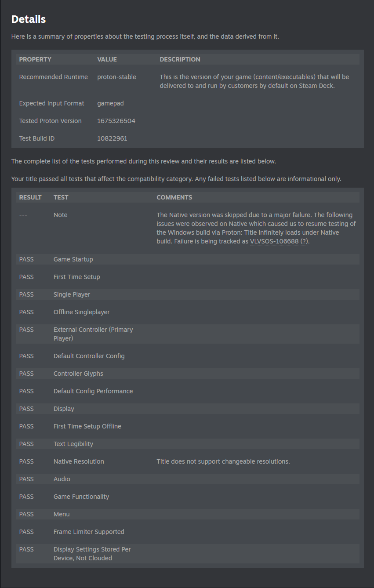The width and height of the screenshot is (374, 588).
Task: Click the Test Build ID value 10822961
Action: pos(112,138)
